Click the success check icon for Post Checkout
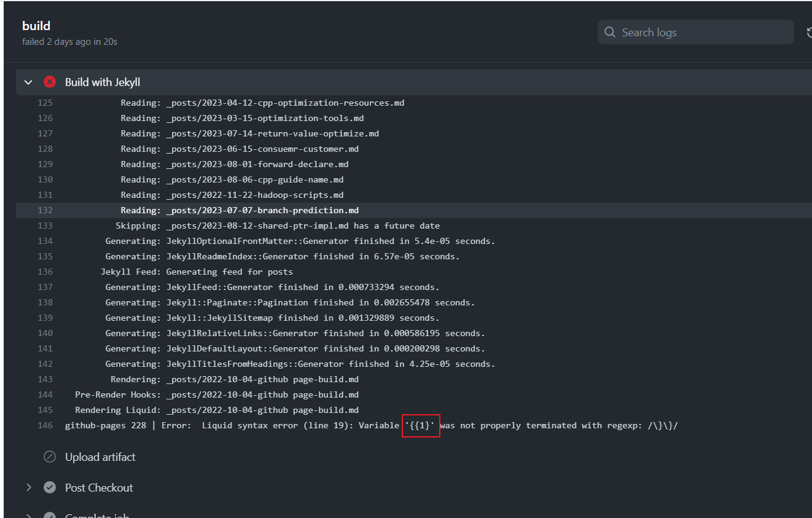 (50, 487)
